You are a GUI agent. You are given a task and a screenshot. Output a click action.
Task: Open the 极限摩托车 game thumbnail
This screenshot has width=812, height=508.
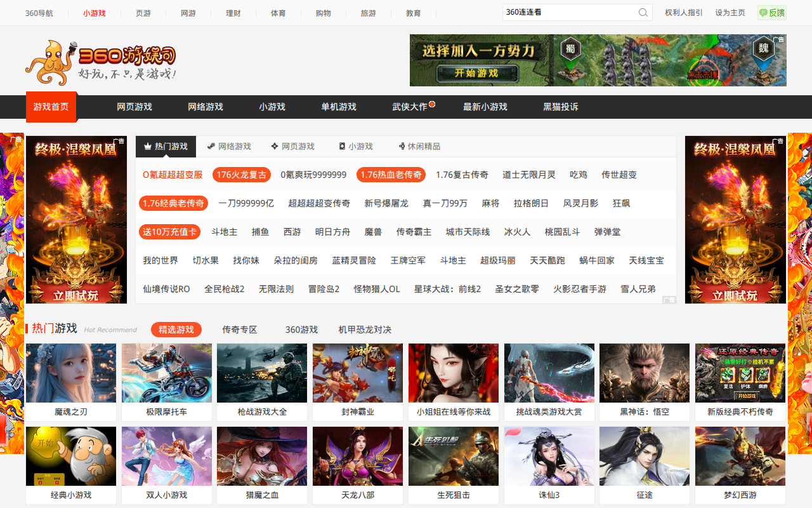[x=166, y=373]
